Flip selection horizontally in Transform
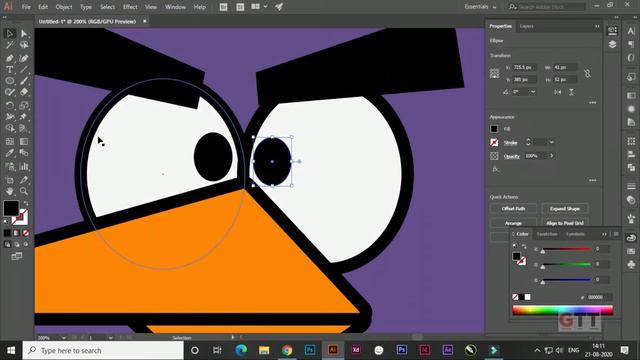The image size is (640, 360). click(558, 92)
